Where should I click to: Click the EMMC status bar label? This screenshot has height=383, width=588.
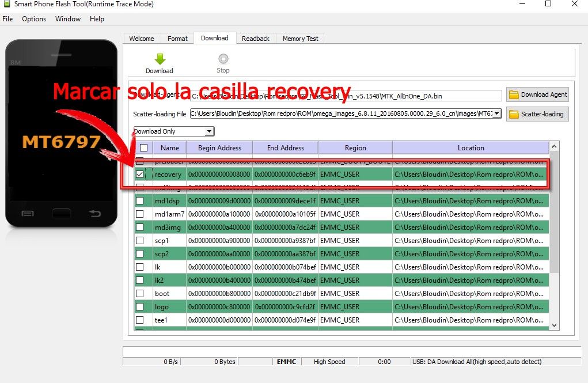click(286, 362)
